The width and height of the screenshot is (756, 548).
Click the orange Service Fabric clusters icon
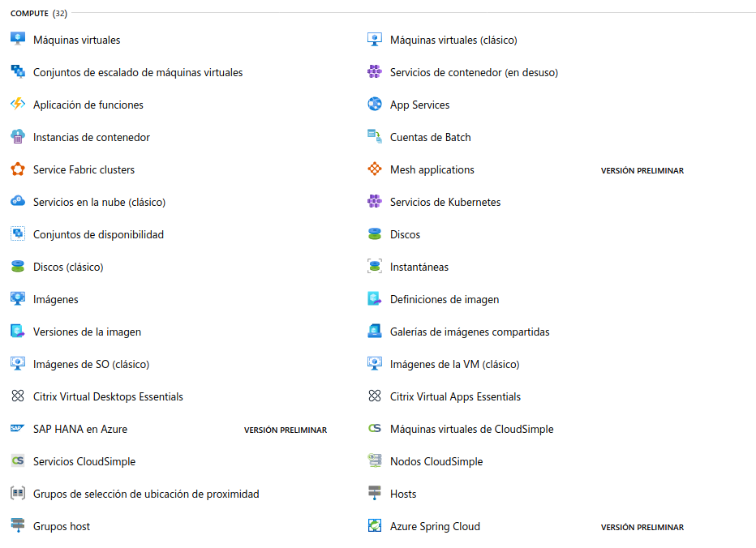tap(18, 169)
